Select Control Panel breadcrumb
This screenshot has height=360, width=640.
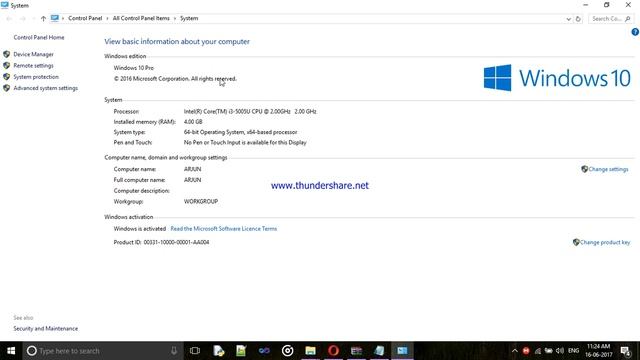coord(85,18)
